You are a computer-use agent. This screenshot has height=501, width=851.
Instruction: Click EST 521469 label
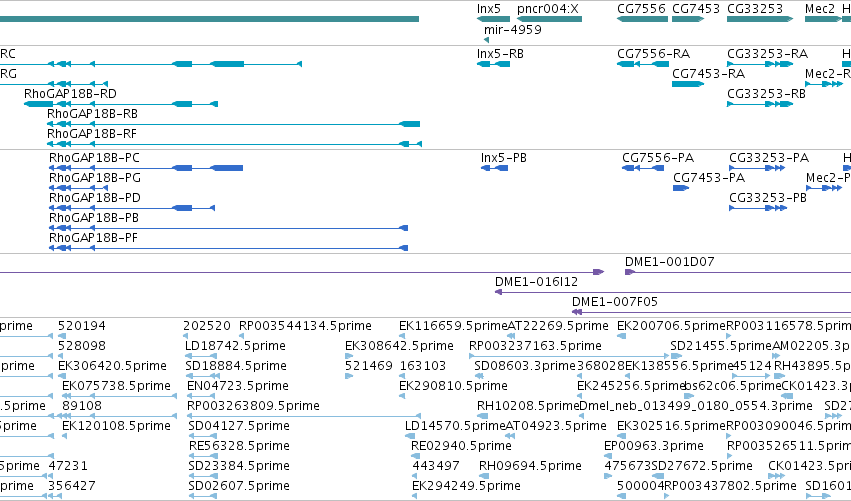click(x=369, y=366)
